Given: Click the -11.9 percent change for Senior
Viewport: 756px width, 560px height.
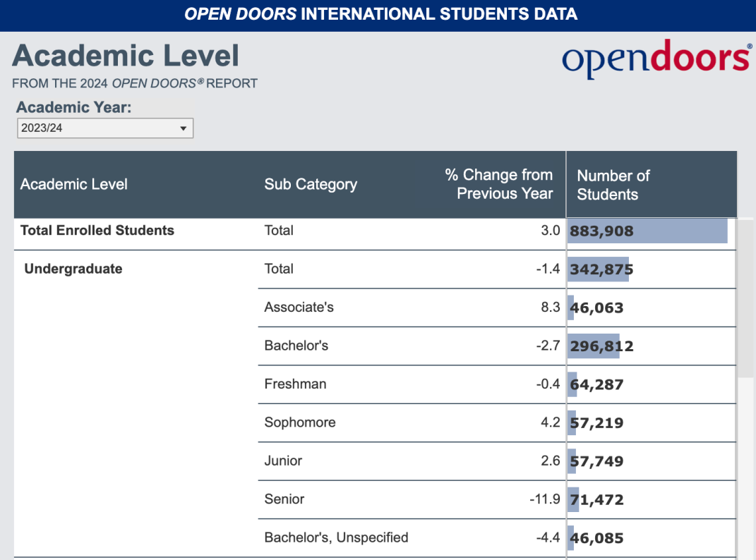Looking at the screenshot, I should point(545,499).
